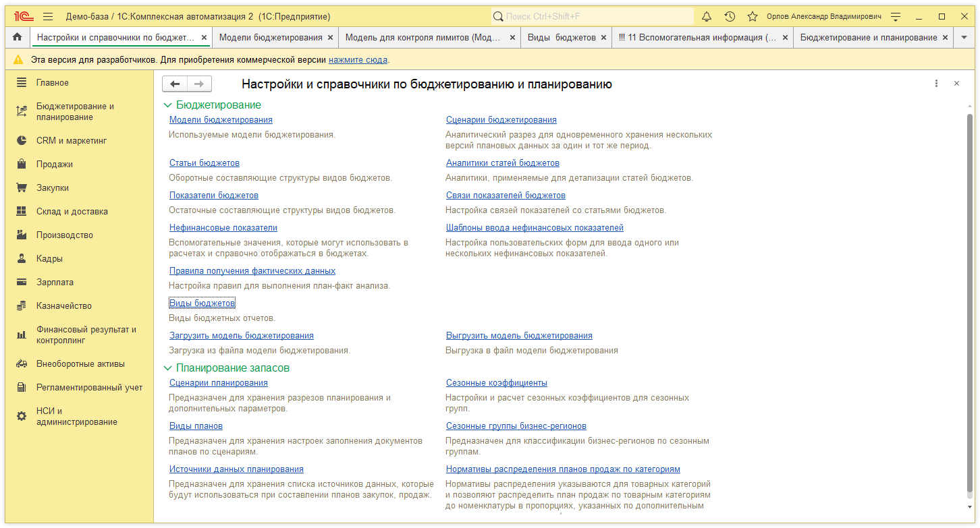This screenshot has width=980, height=528.
Task: Open the form's three-dot more menu
Action: tap(936, 84)
